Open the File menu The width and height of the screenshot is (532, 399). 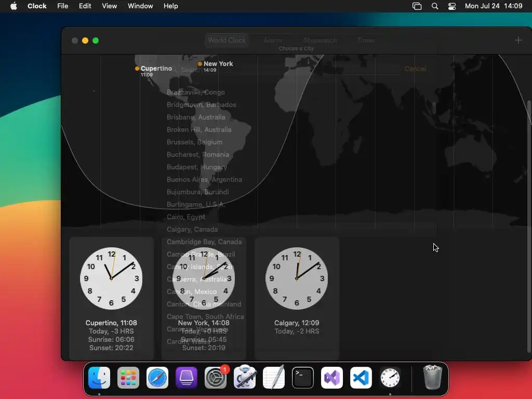coord(63,6)
